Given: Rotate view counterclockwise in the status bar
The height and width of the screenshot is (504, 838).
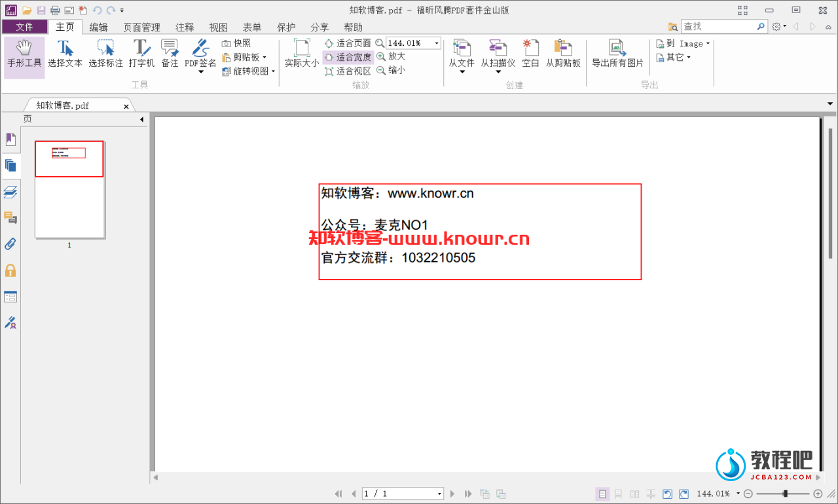Looking at the screenshot, I should [x=667, y=494].
